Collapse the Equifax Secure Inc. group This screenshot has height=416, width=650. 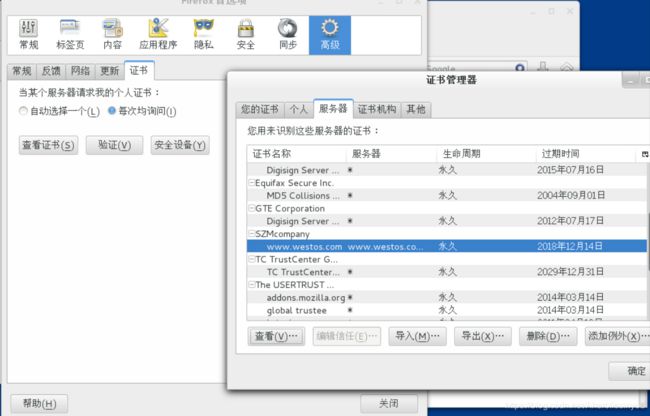point(251,183)
